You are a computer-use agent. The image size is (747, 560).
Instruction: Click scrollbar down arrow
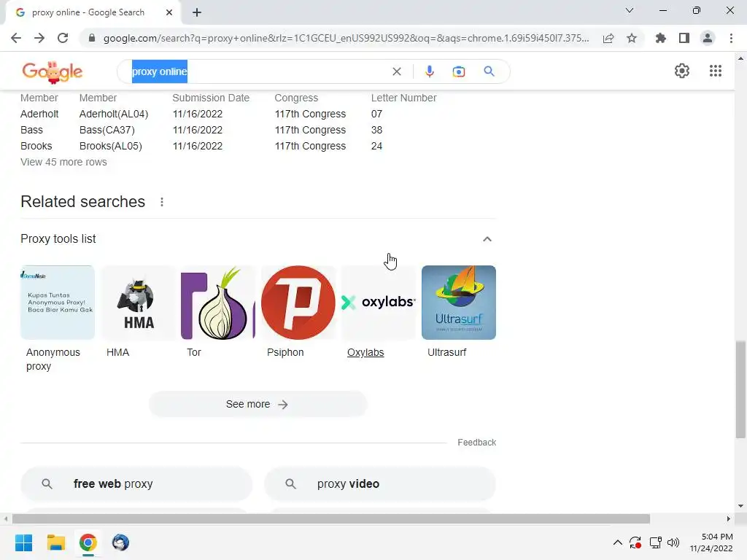(x=740, y=506)
